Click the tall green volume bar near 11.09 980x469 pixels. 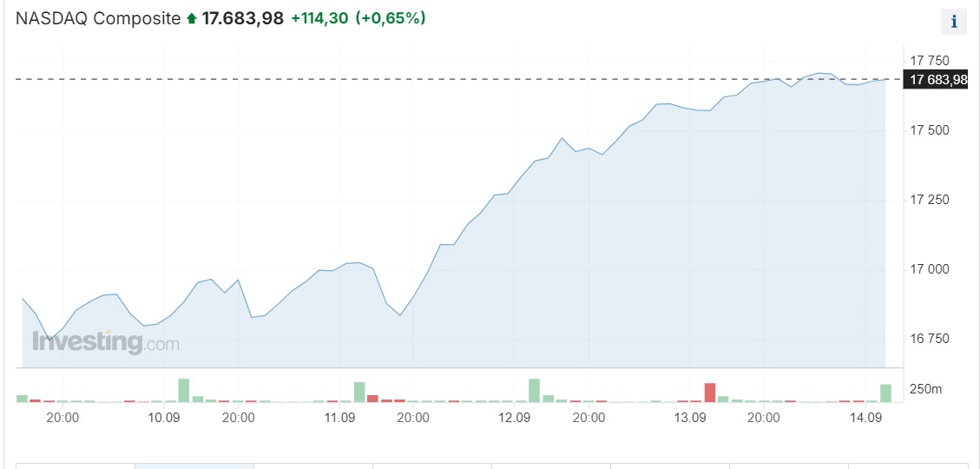pyautogui.click(x=359, y=392)
